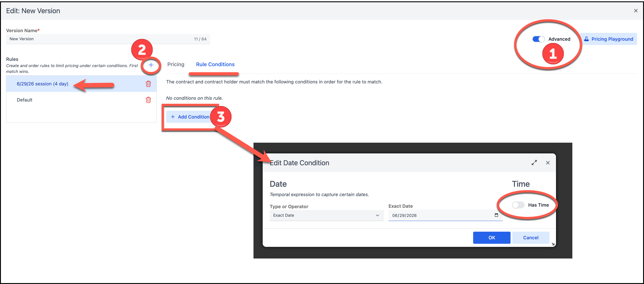Screen dimensions: 644x284
Task: Click the plus icon to add a rule
Action: click(x=151, y=65)
